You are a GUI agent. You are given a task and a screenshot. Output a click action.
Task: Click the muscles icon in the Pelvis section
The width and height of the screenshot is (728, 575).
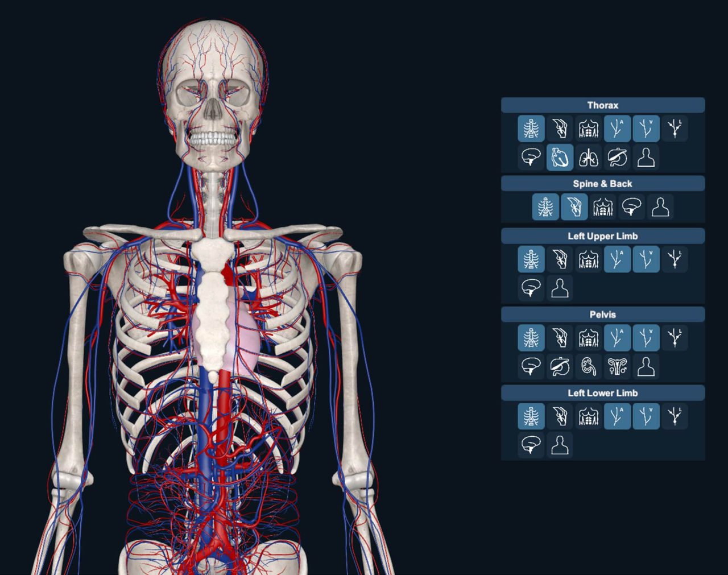589,337
